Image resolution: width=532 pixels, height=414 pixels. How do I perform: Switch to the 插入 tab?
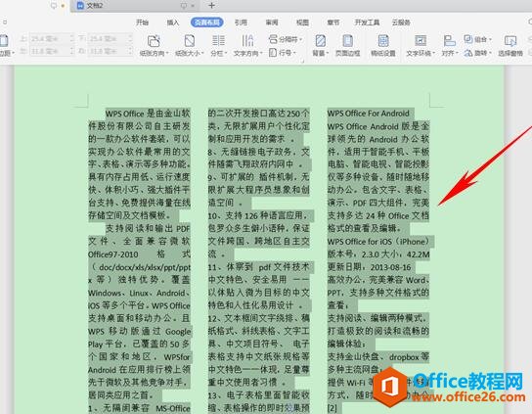[173, 23]
